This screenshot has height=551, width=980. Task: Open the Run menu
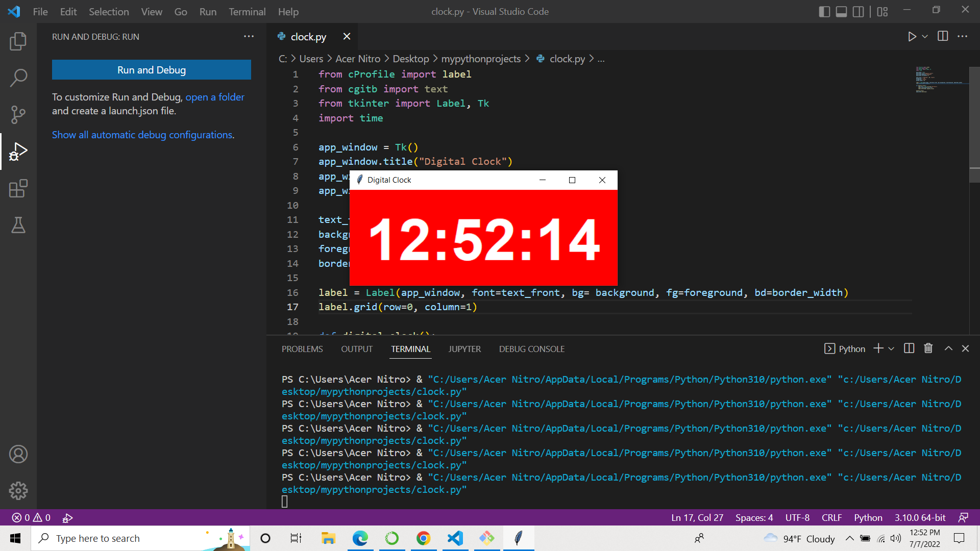click(208, 11)
